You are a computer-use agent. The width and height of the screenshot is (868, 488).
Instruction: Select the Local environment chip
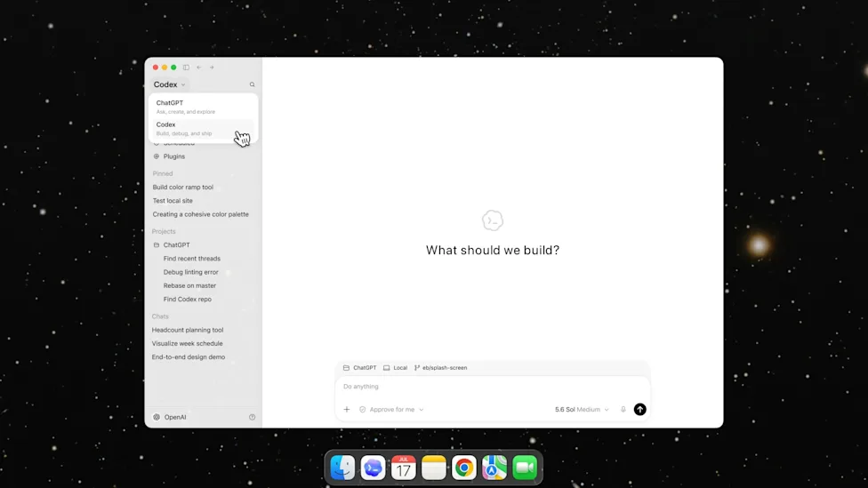395,368
